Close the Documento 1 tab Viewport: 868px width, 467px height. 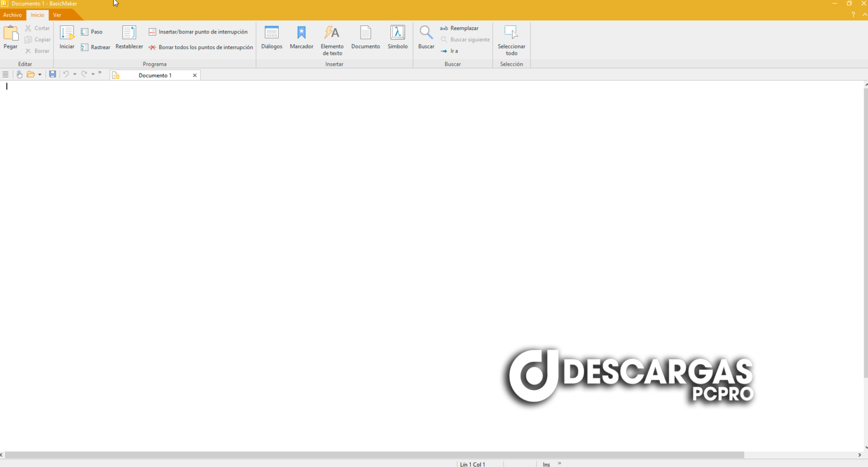click(x=195, y=75)
